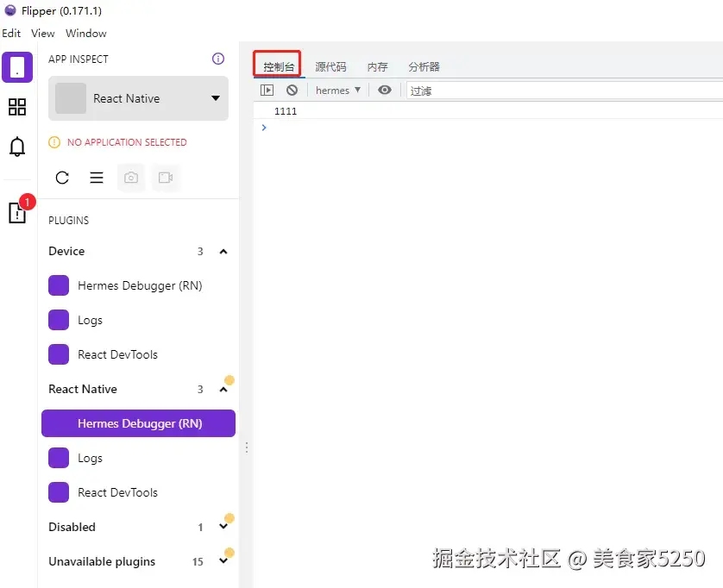Open the troubleshooting document icon with badge
This screenshot has width=723, height=588.
pos(17,213)
